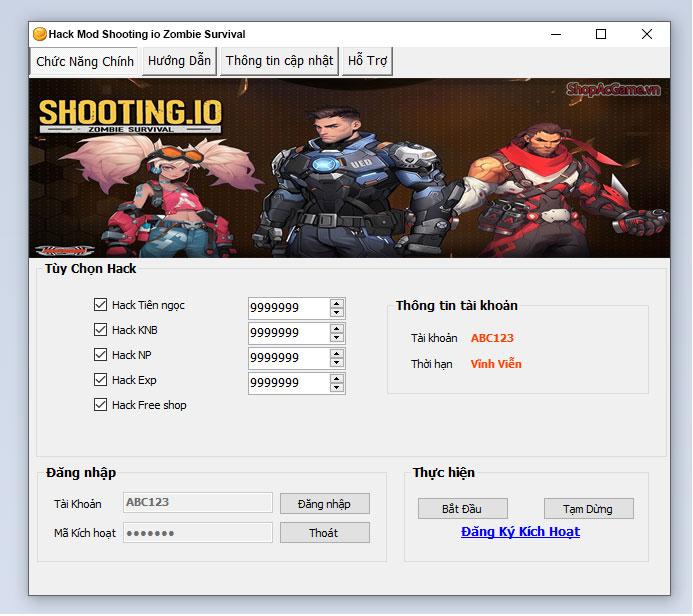This screenshot has height=616, width=693.
Task: Increase the Hack Exp value with up arrow
Action: pyautogui.click(x=337, y=379)
